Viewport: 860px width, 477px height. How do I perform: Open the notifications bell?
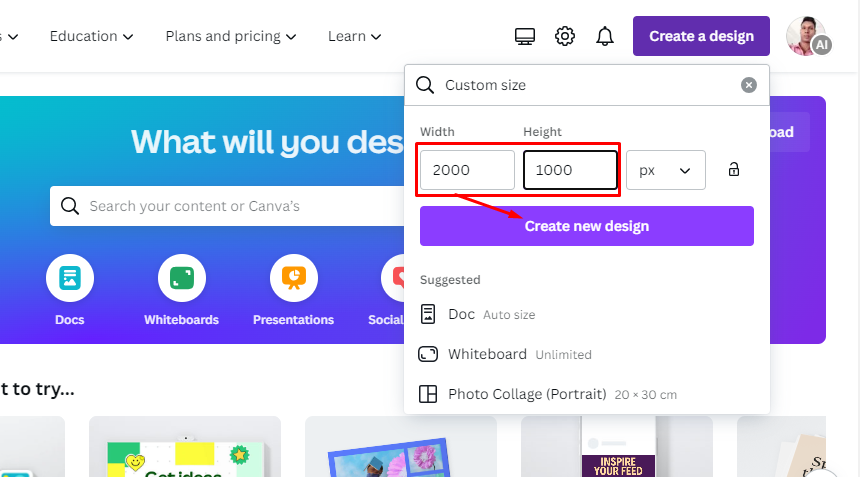605,37
